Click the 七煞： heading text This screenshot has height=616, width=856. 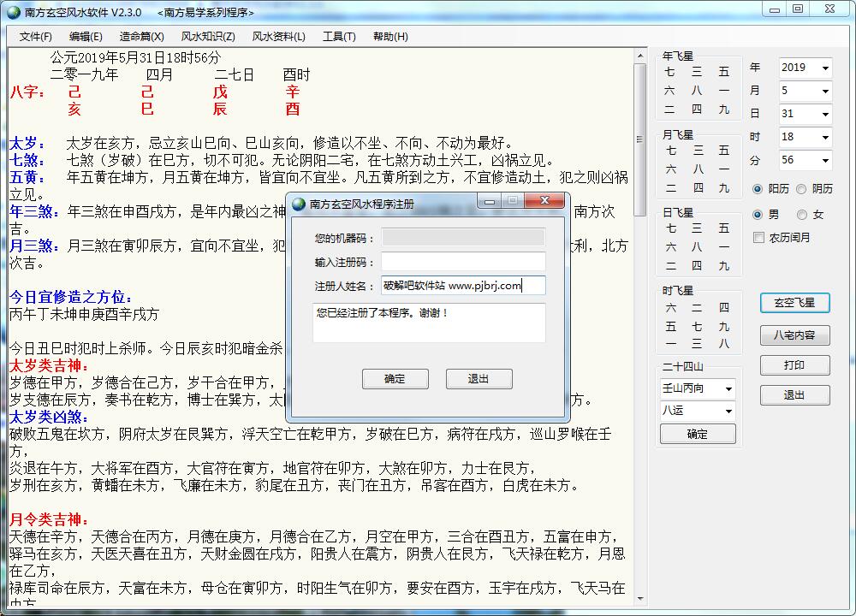coord(27,160)
